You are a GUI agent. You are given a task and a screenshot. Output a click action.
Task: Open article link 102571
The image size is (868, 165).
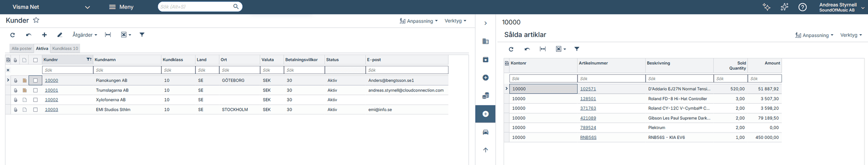588,89
